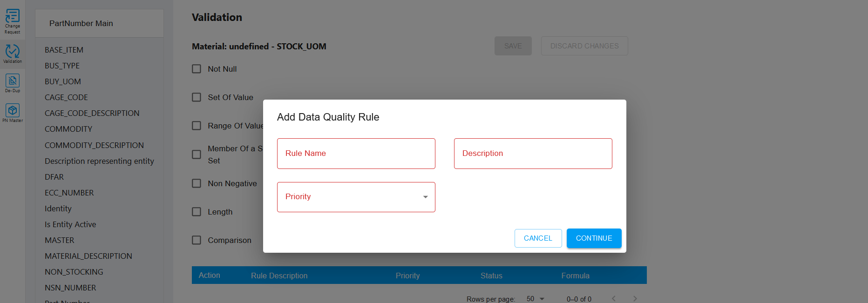Screen dimensions: 868x303
Task: Check the Length checkbox
Action: 197,212
